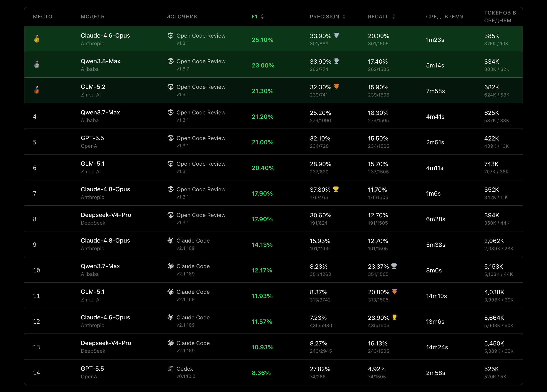
Task: Click the Open Code Review icon in Claude-4.6-Opus top row
Action: [x=171, y=36]
